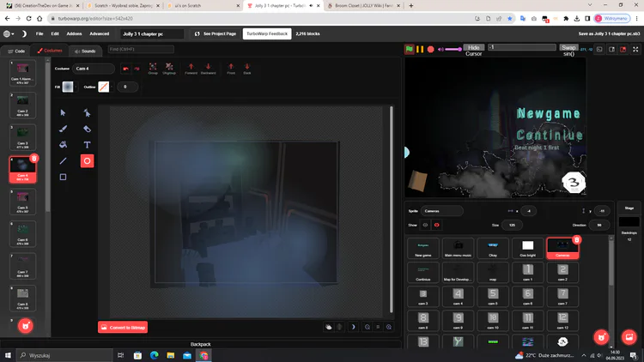Image resolution: width=644 pixels, height=362 pixels.
Task: Toggle dark mode moon icon in menu bar
Action: pyautogui.click(x=24, y=33)
